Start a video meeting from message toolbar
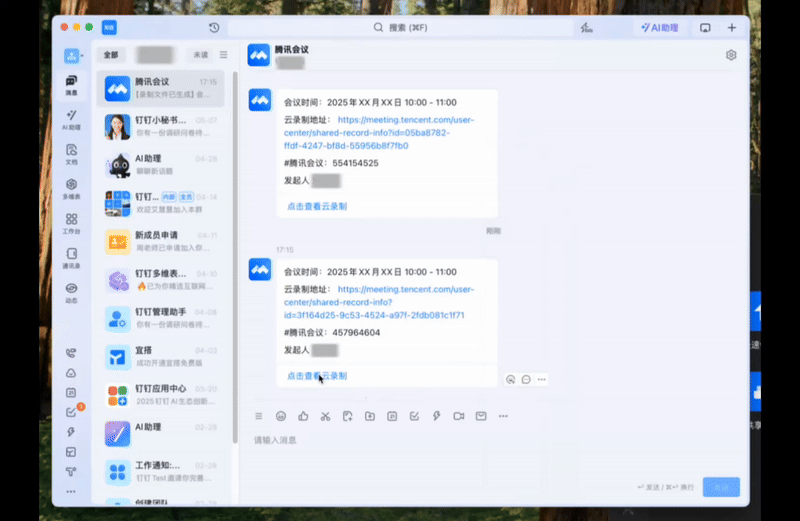Image resolution: width=800 pixels, height=521 pixels. coord(459,416)
